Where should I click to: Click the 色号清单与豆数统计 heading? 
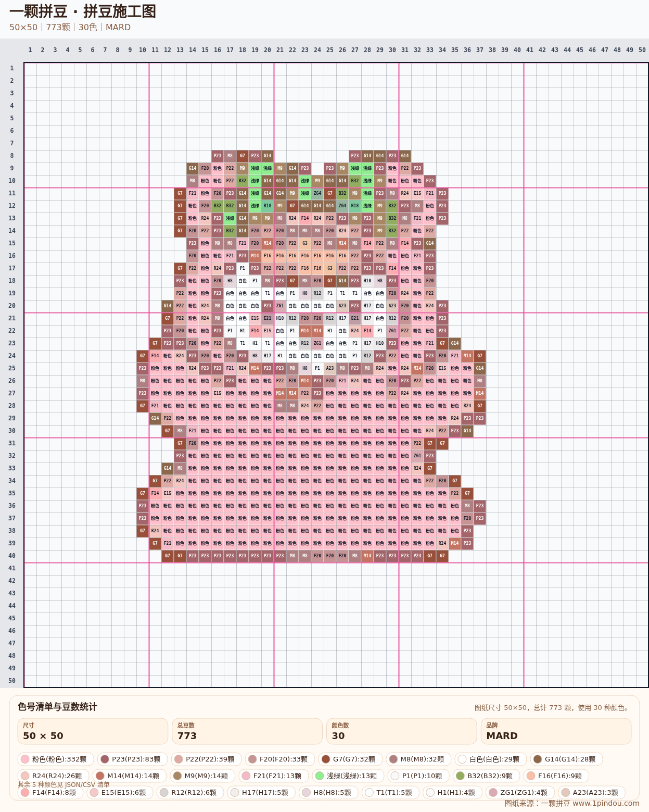coord(57,706)
